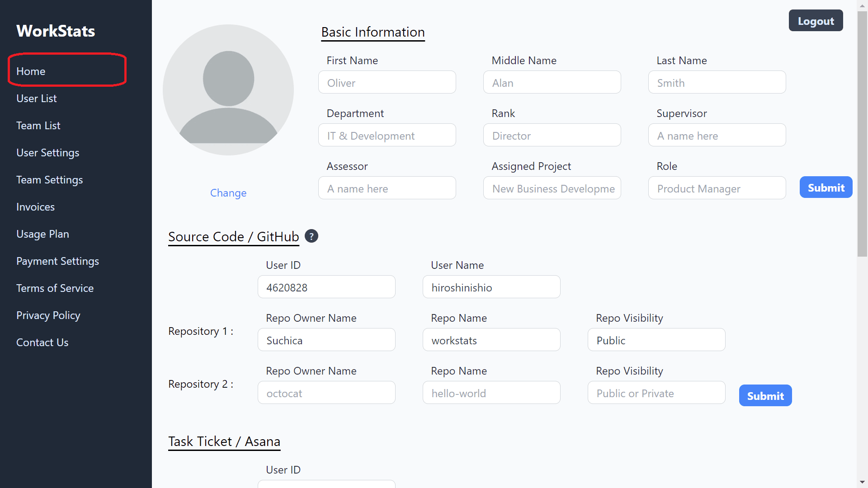Click Change link under avatar
Viewport: 868px width, 488px height.
pos(228,193)
